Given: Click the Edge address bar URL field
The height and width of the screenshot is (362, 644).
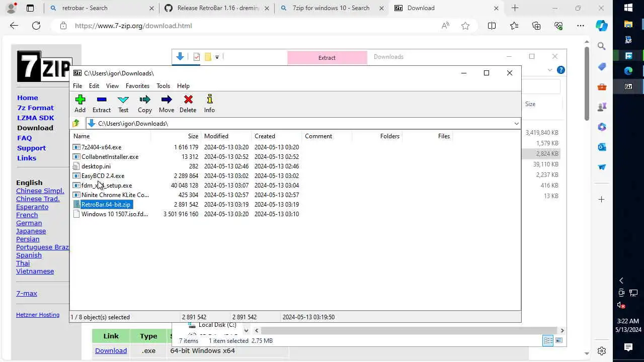Looking at the screenshot, I should (252, 26).
